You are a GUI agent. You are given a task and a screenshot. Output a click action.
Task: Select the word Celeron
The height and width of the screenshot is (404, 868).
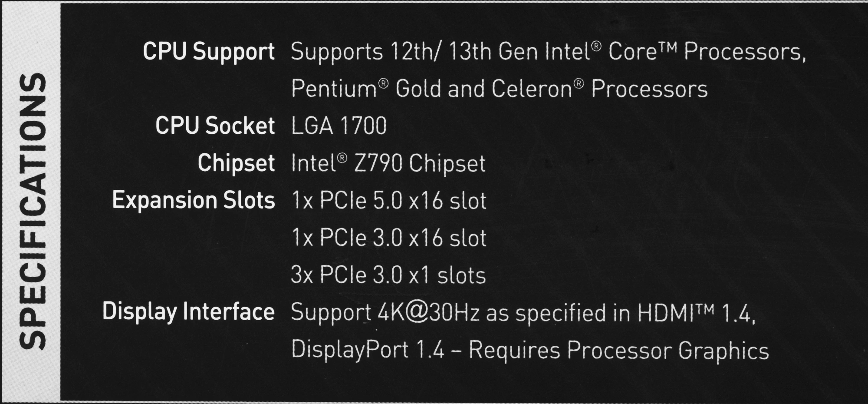[532, 89]
